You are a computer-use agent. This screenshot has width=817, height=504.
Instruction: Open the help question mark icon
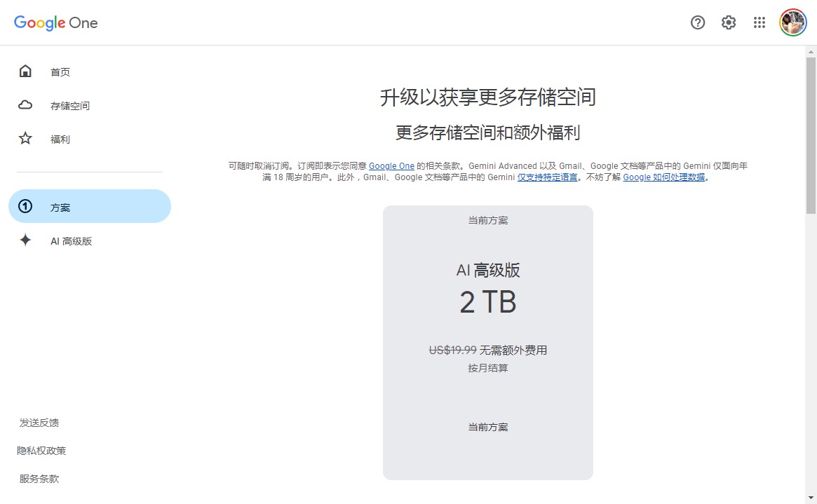tap(698, 22)
